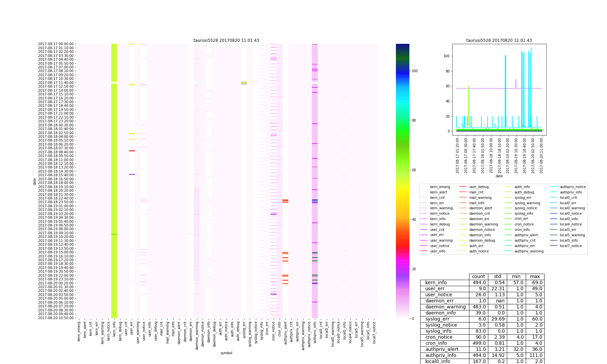The image size is (607, 364).
Task: Click the authpriv_alert label on heatmap x-axis
Action: (x=286, y=333)
